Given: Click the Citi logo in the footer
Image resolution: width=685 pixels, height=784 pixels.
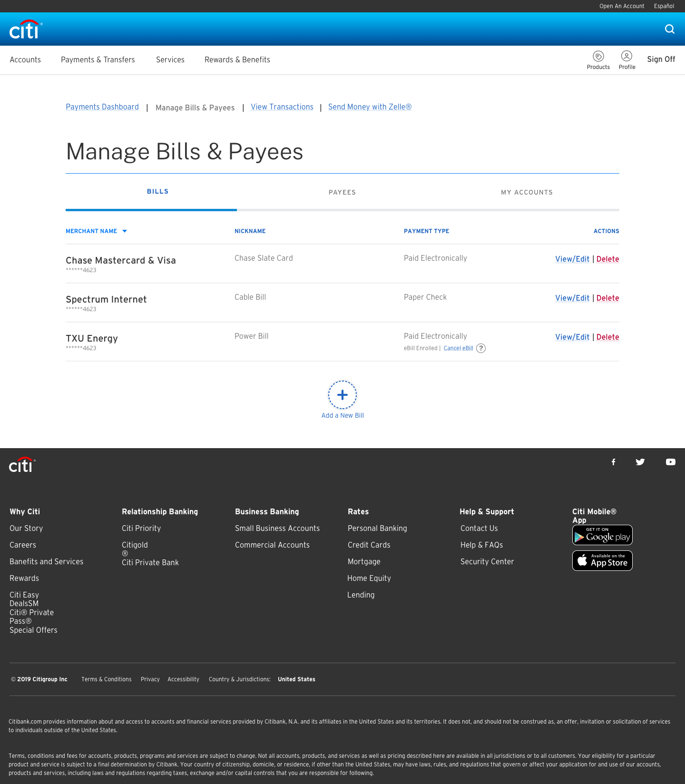Looking at the screenshot, I should pos(22,465).
